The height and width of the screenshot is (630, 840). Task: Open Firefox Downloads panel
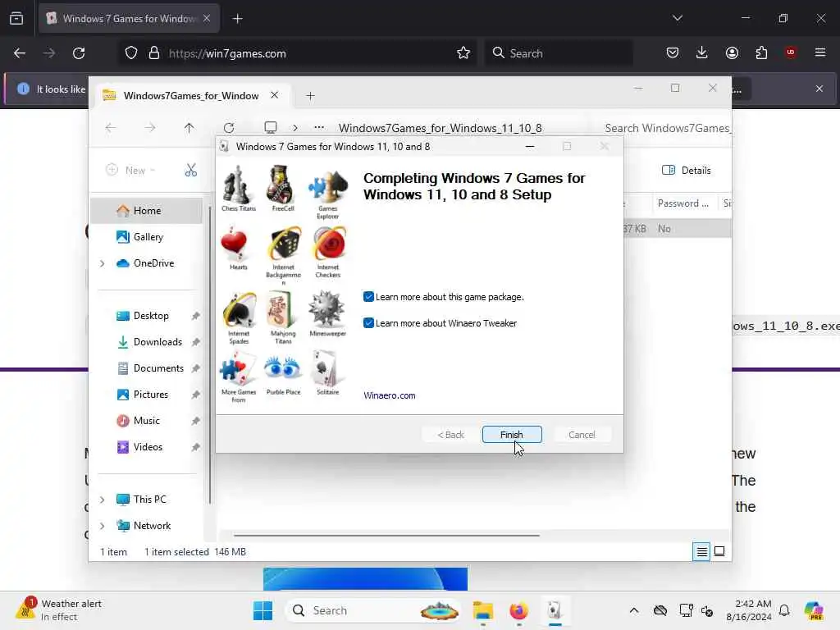702,52
